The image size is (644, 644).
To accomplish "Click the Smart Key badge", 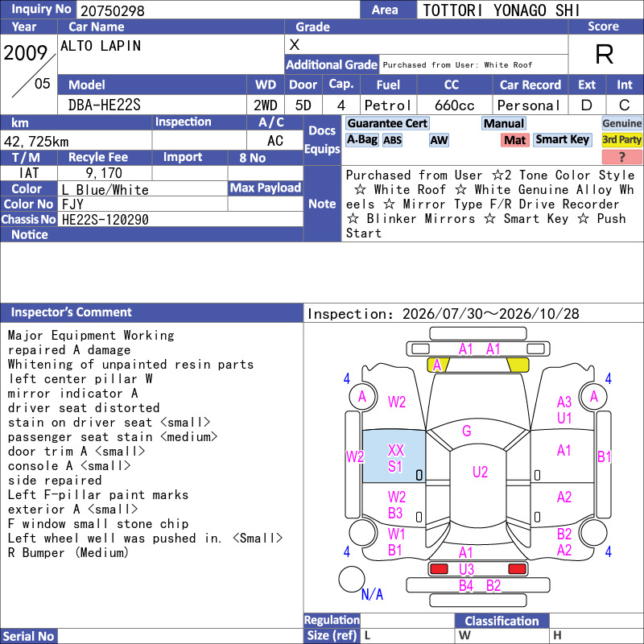I will 562,140.
